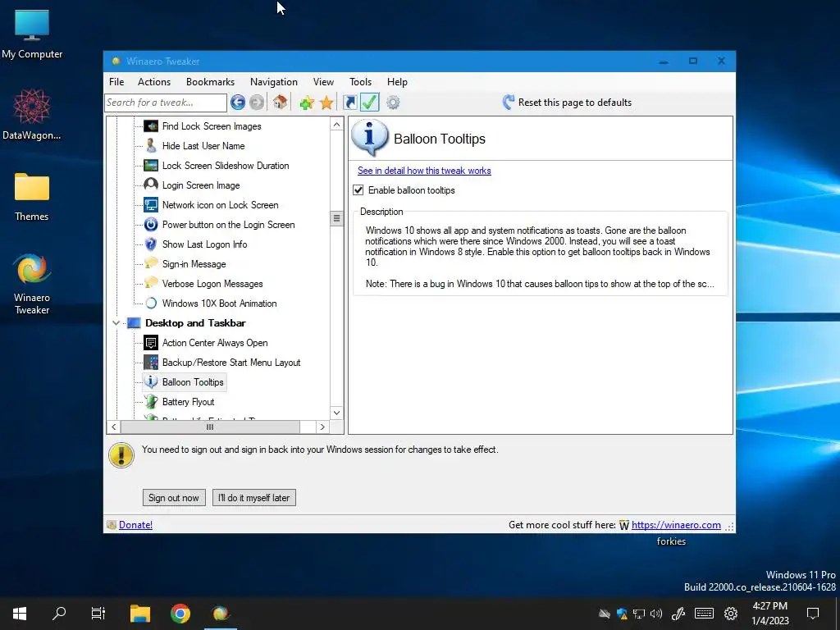Image resolution: width=840 pixels, height=630 pixels.
Task: Click the taskbar clock showing 4:27 PM
Action: (769, 614)
